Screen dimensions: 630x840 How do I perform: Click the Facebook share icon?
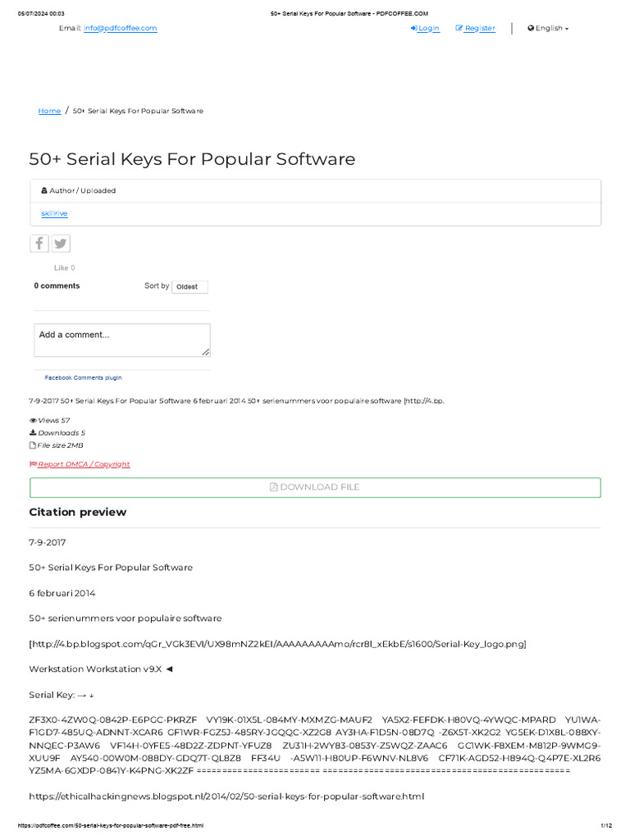tap(39, 244)
